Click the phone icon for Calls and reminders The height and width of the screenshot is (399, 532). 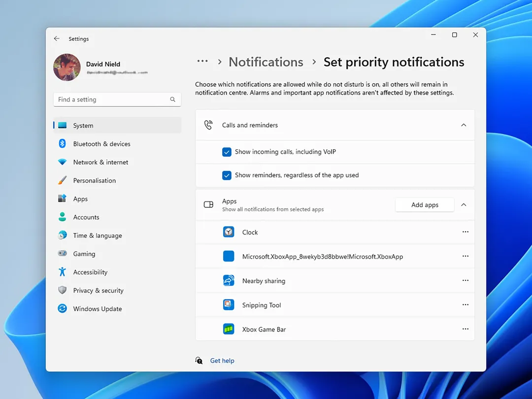coord(208,125)
